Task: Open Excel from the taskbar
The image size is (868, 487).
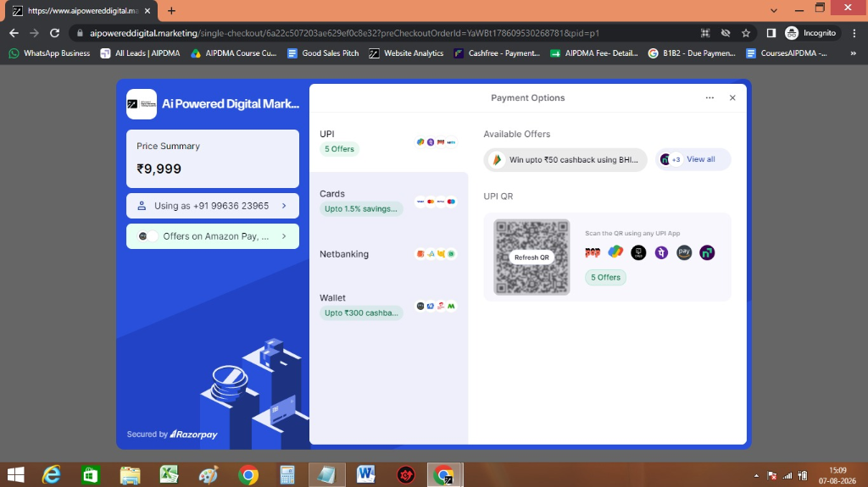Action: click(x=169, y=475)
